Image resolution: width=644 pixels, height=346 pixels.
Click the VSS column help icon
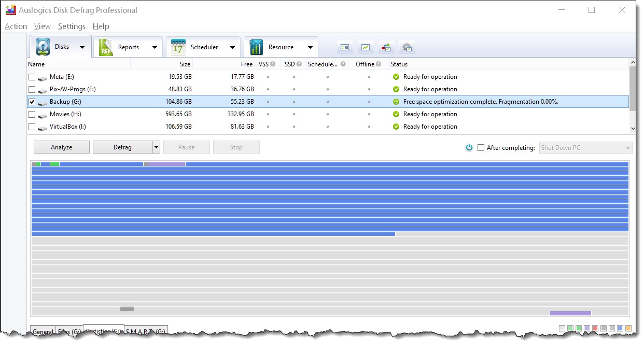274,64
